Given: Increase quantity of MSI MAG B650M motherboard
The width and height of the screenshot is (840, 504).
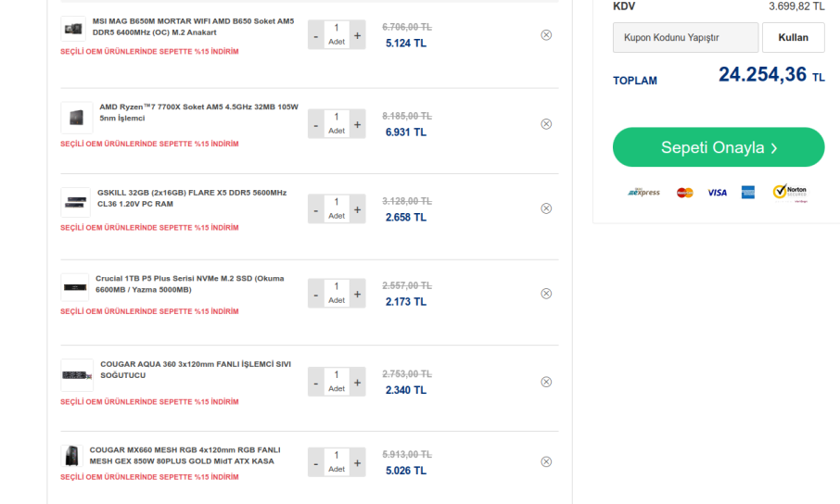Looking at the screenshot, I should coord(357,35).
